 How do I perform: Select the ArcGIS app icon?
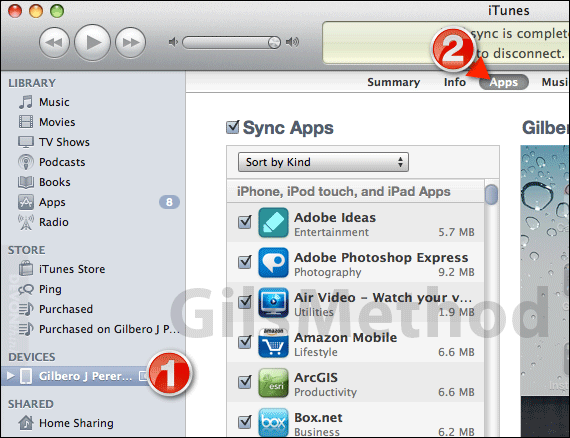(x=273, y=382)
